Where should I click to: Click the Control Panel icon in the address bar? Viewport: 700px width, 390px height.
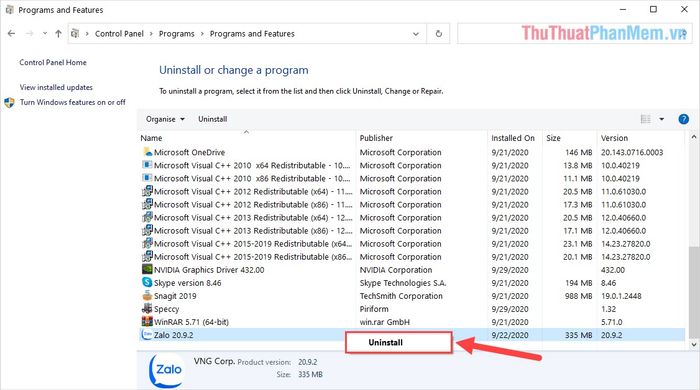click(75, 33)
